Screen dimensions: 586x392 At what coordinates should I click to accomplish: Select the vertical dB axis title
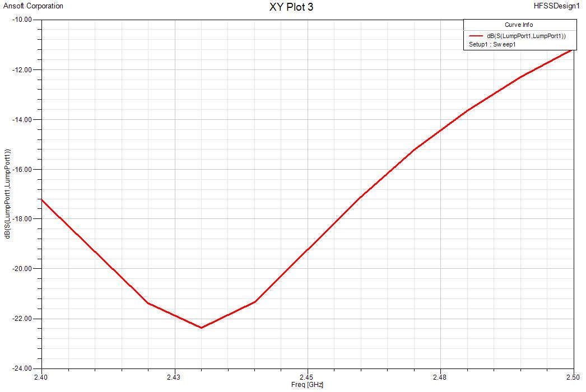tap(7, 194)
